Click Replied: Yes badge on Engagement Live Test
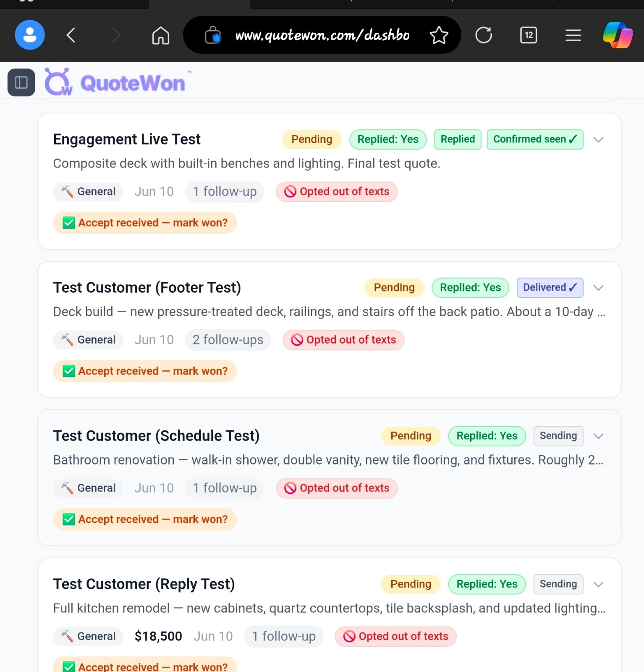 (x=388, y=139)
